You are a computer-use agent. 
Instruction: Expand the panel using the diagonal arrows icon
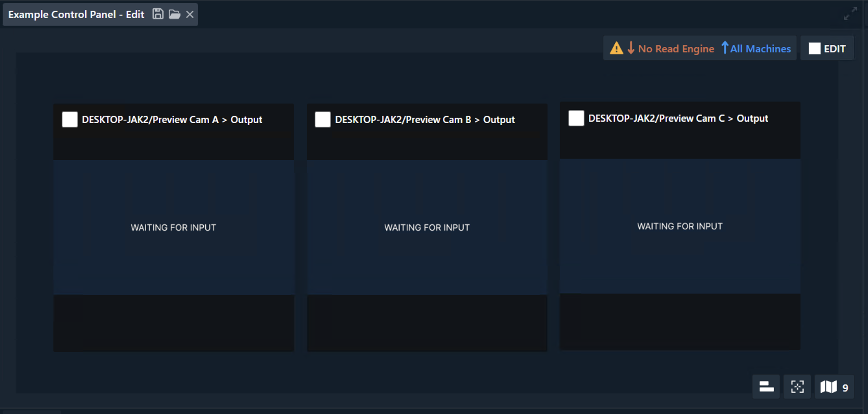[x=850, y=14]
